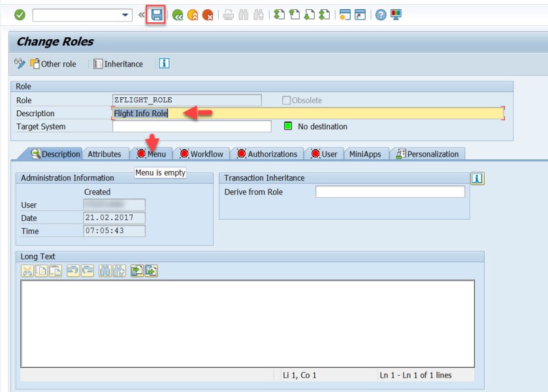Click the Find binoculars icon in toolbar
The height and width of the screenshot is (392, 548).
(244, 15)
